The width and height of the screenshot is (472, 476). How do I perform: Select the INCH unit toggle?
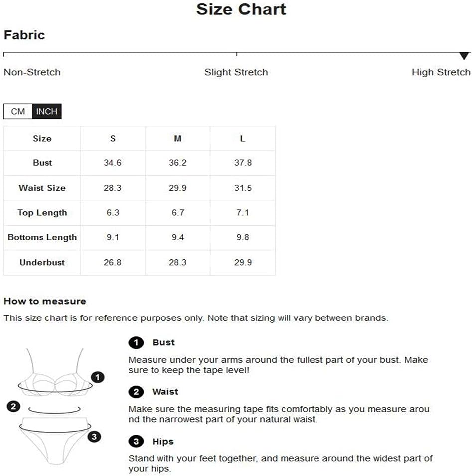pos(47,112)
